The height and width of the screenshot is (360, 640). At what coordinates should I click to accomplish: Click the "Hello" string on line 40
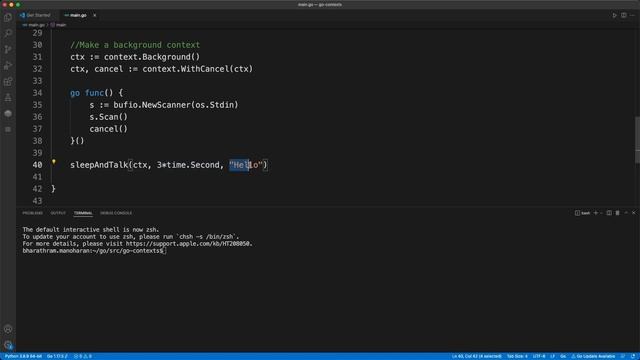(x=246, y=165)
